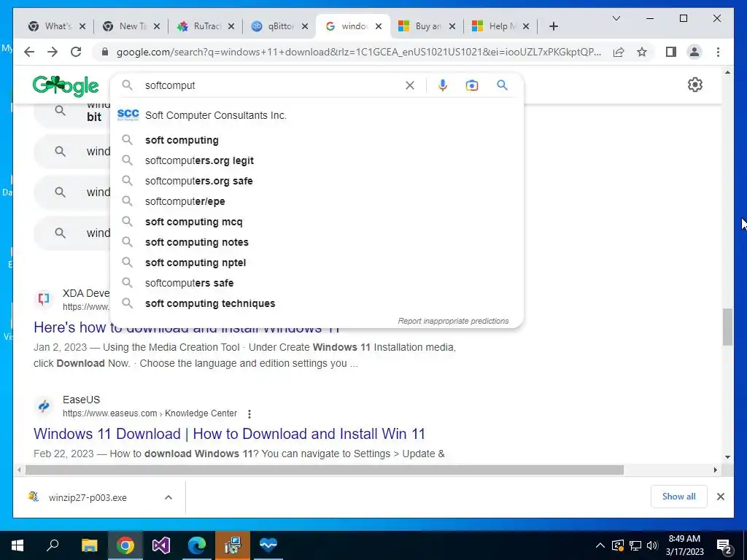Open the winzip27-p003.exe download

point(88,497)
